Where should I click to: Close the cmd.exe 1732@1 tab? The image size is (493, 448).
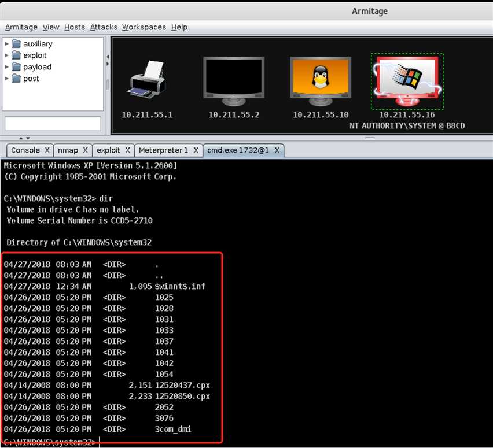click(x=277, y=150)
